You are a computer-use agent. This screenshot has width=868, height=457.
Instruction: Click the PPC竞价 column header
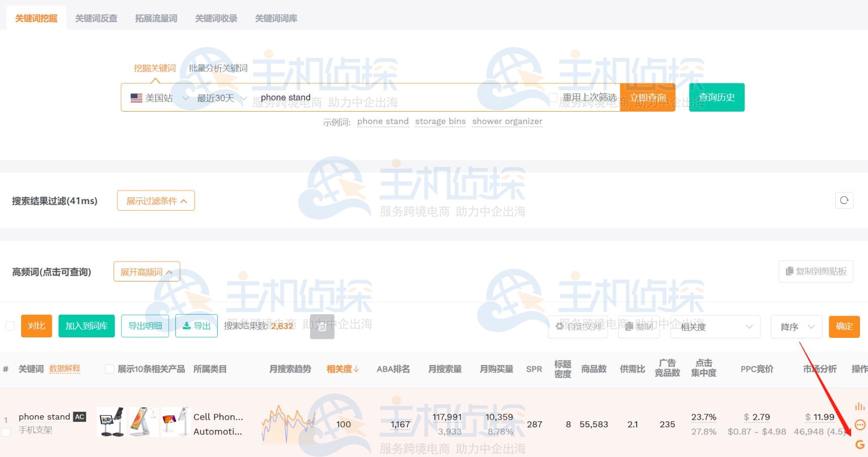tap(757, 369)
